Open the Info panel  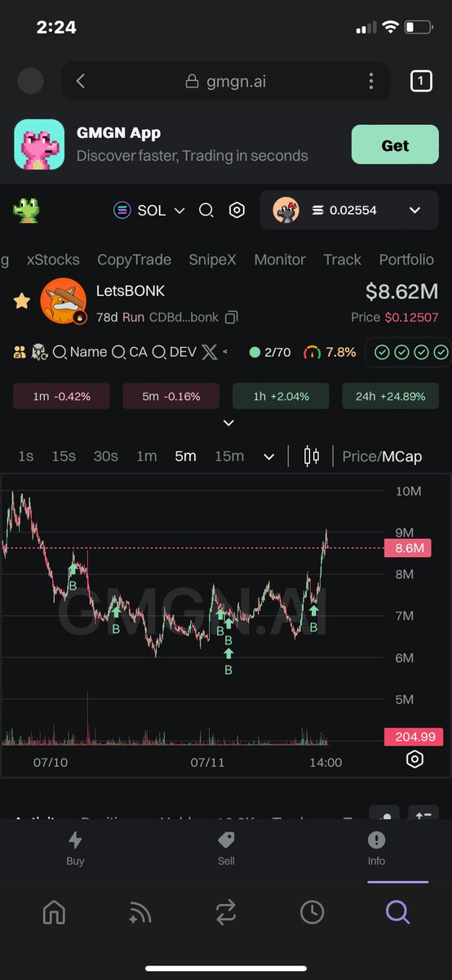pos(376,849)
